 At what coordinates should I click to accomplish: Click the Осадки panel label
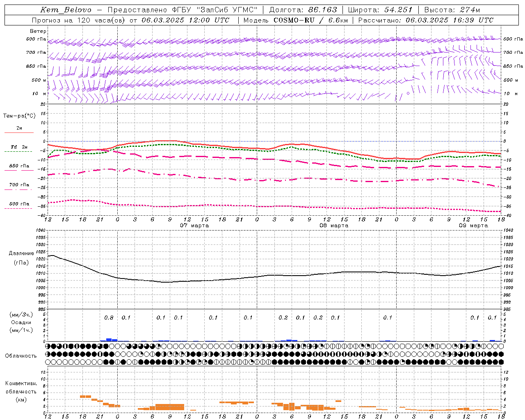click(x=21, y=322)
